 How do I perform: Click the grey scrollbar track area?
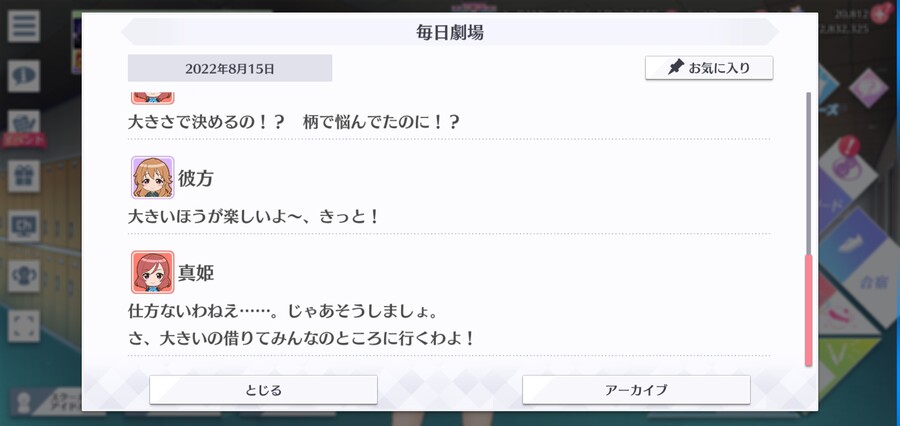tap(809, 172)
